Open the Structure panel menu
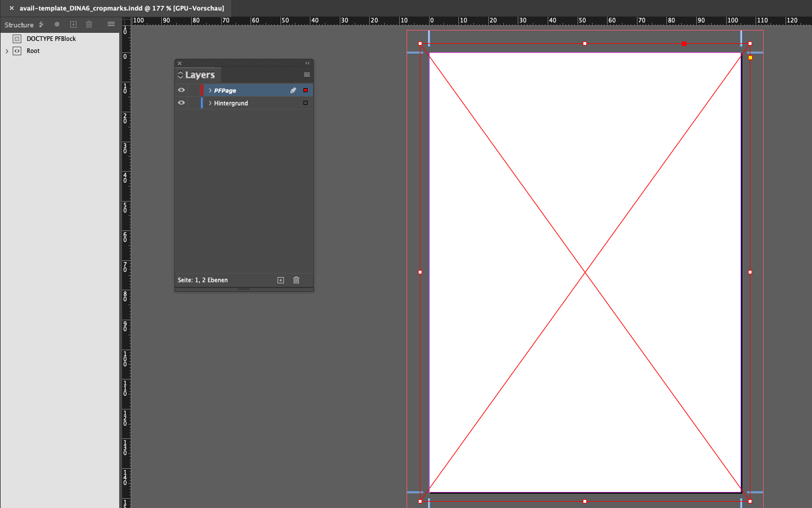This screenshot has height=508, width=812. (111, 24)
